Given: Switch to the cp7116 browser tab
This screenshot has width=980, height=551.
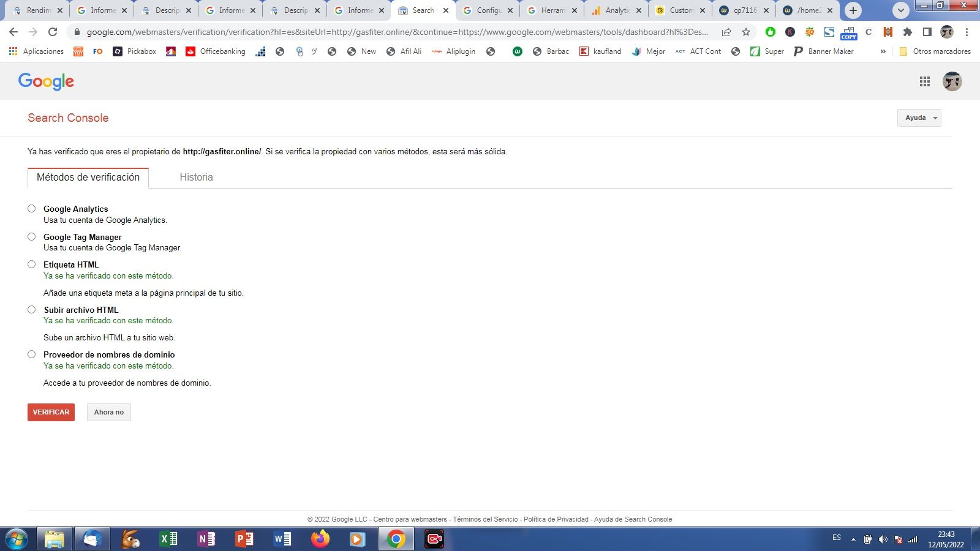Looking at the screenshot, I should pos(745,10).
